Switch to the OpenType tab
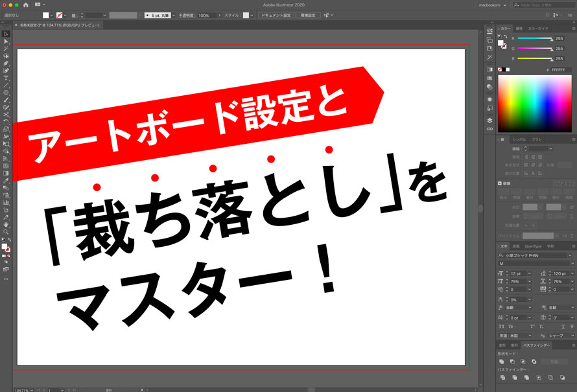This screenshot has width=577, height=392. [x=533, y=246]
